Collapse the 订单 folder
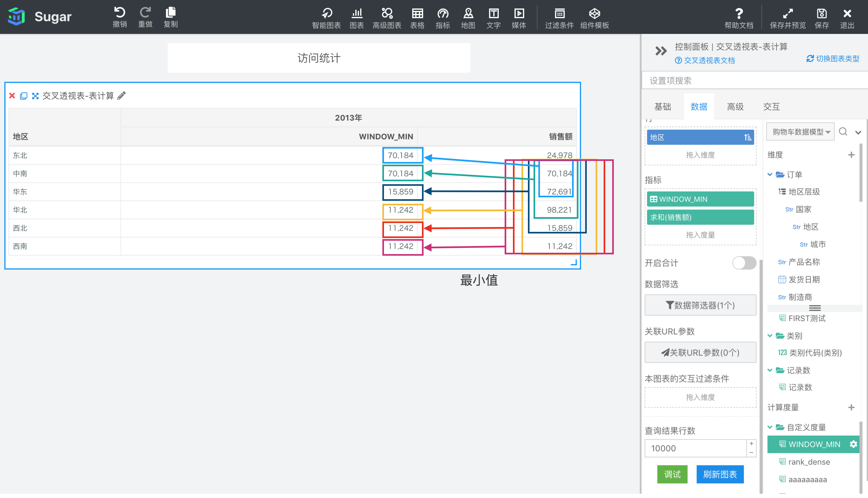The width and height of the screenshot is (868, 498). click(770, 175)
